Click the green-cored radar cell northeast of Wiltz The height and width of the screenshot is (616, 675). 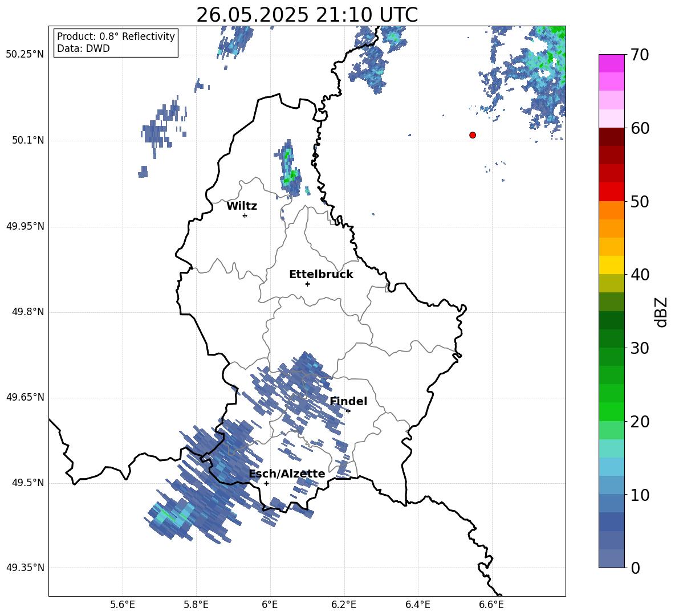(289, 169)
